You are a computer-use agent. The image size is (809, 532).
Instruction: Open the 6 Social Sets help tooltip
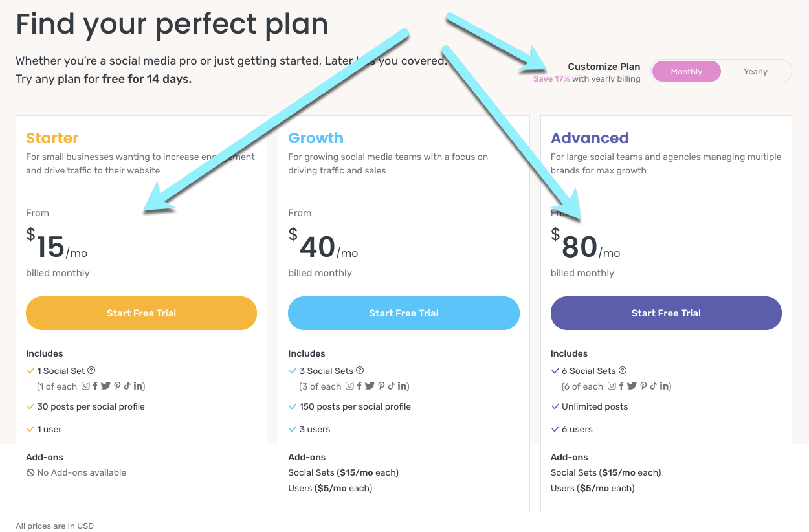point(623,370)
